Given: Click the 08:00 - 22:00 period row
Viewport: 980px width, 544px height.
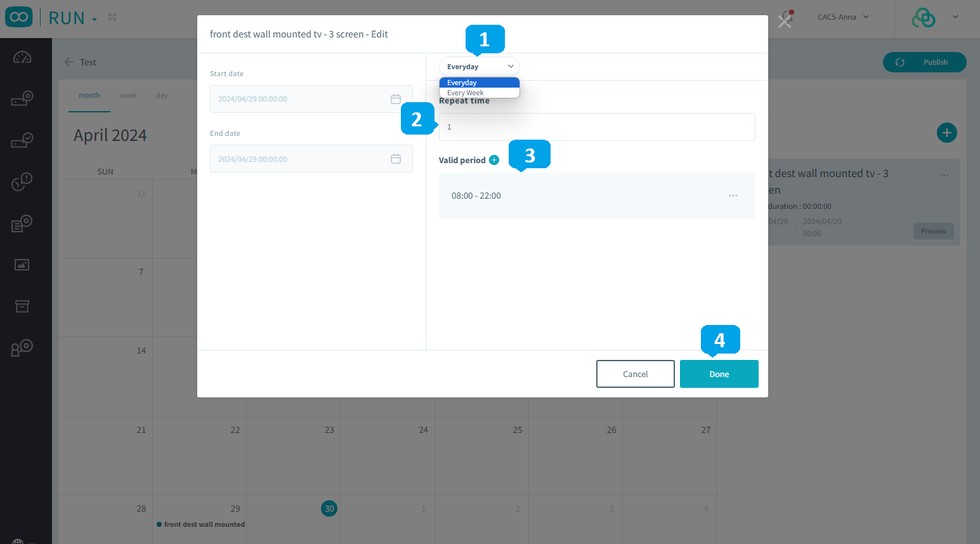Looking at the screenshot, I should point(597,196).
